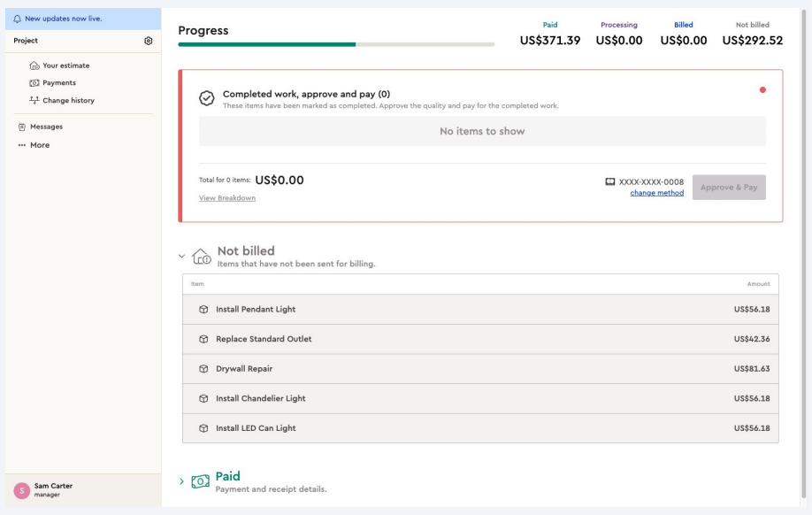Click the Your estimate house icon
This screenshot has width=812, height=515.
34,65
